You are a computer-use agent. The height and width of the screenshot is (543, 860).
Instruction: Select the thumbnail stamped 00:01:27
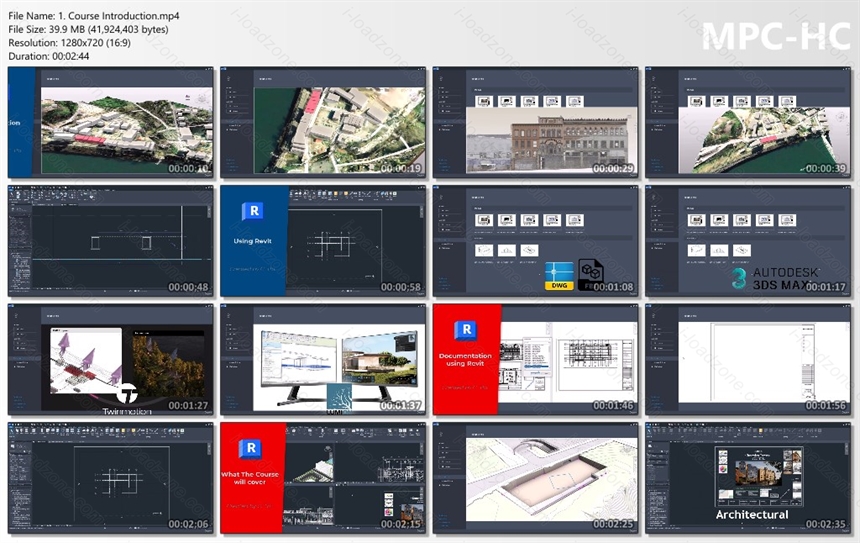pyautogui.click(x=111, y=360)
